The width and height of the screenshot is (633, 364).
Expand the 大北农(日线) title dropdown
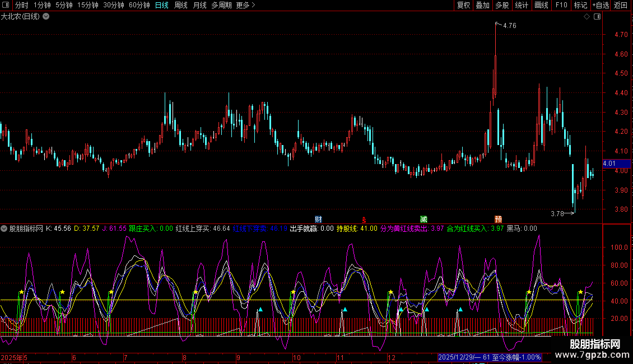(46, 16)
